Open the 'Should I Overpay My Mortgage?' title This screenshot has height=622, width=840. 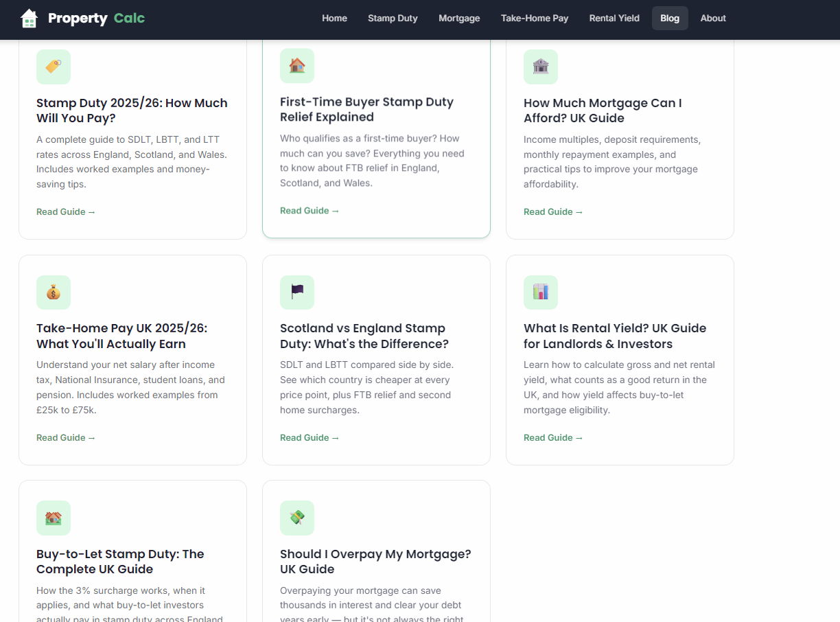(x=375, y=562)
